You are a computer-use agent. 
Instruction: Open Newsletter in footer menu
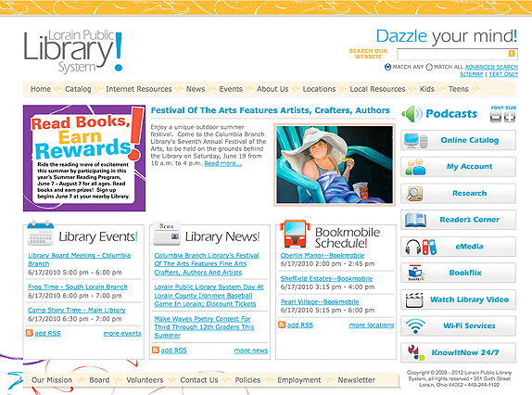[x=357, y=380]
